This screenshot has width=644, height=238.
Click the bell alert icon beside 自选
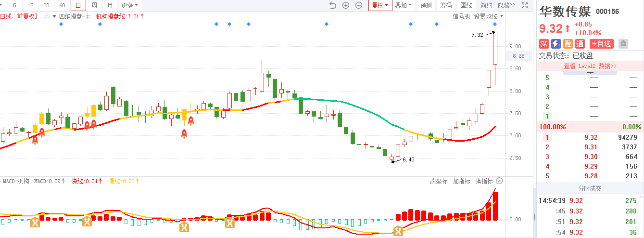[x=623, y=44]
